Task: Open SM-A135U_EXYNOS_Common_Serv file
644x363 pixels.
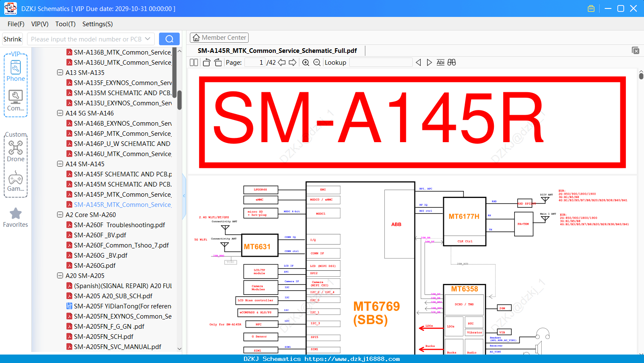Action: (x=119, y=103)
